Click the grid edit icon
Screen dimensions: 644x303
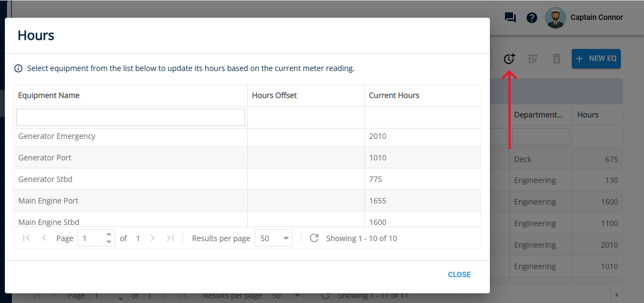coord(533,59)
